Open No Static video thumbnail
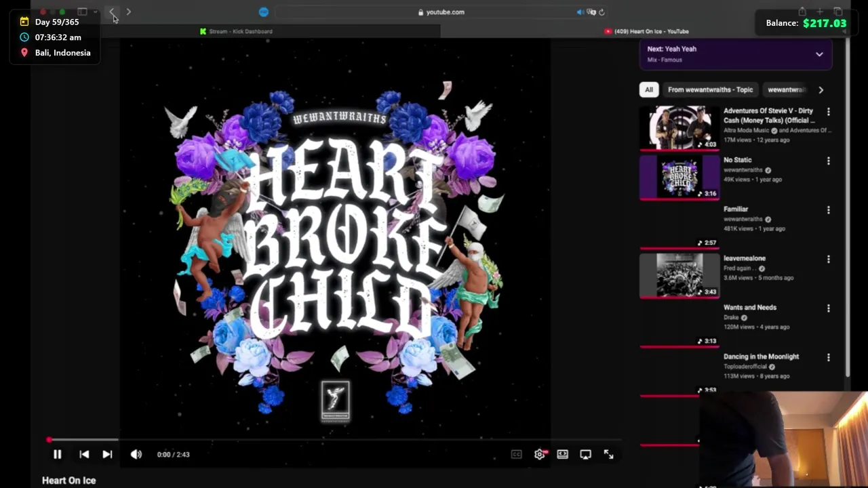The width and height of the screenshot is (868, 488). pos(679,178)
